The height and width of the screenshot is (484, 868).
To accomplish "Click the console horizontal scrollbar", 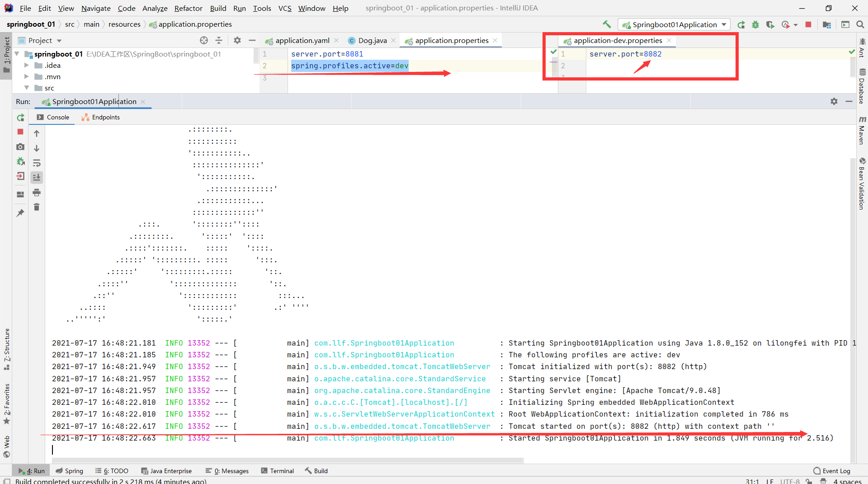I will [288, 460].
